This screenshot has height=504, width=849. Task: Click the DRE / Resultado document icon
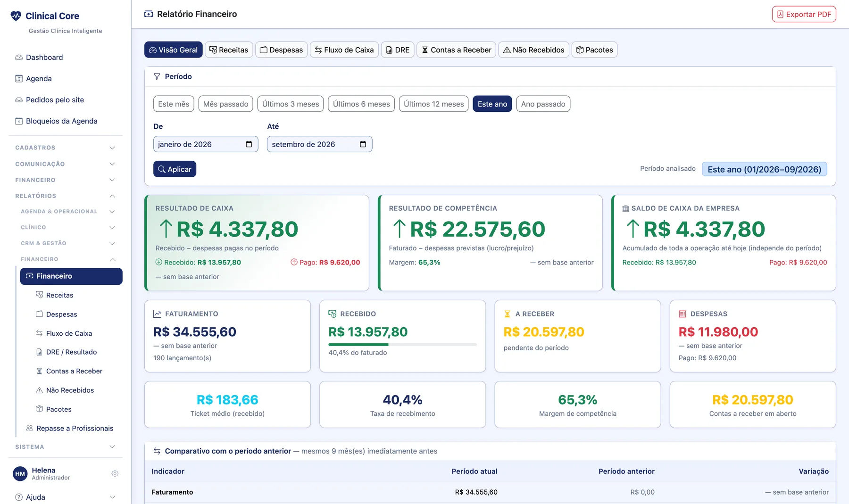(40, 352)
